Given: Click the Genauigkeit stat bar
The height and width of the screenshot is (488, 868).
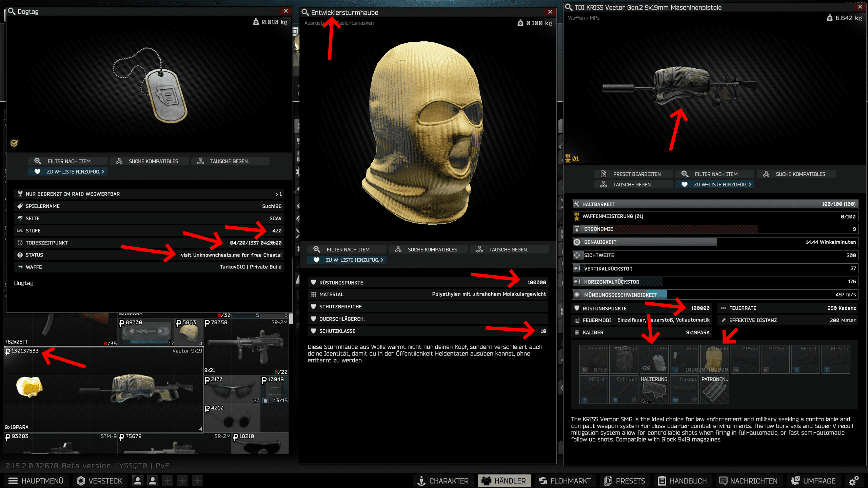Looking at the screenshot, I should (715, 242).
